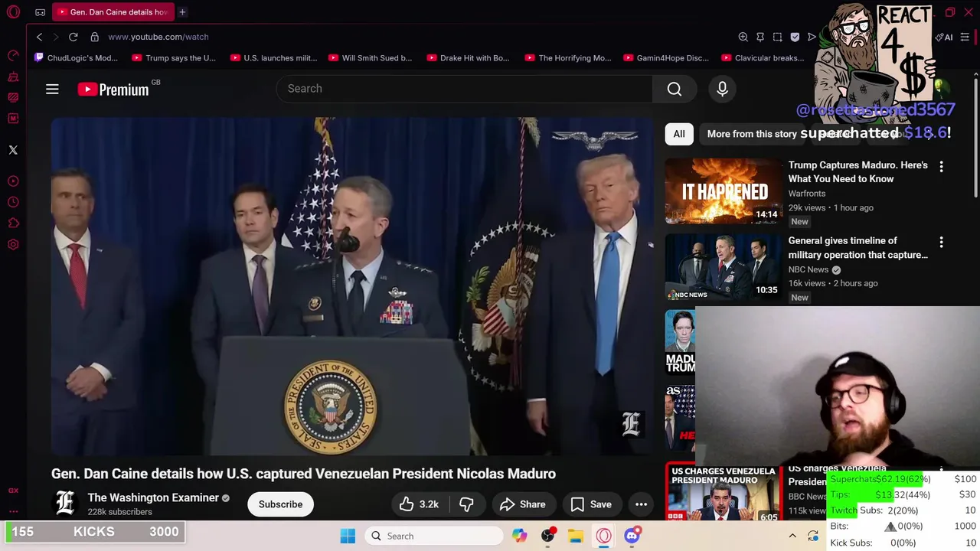
Task: Open options for 'Trump Captures Maduro' video
Action: pyautogui.click(x=941, y=166)
